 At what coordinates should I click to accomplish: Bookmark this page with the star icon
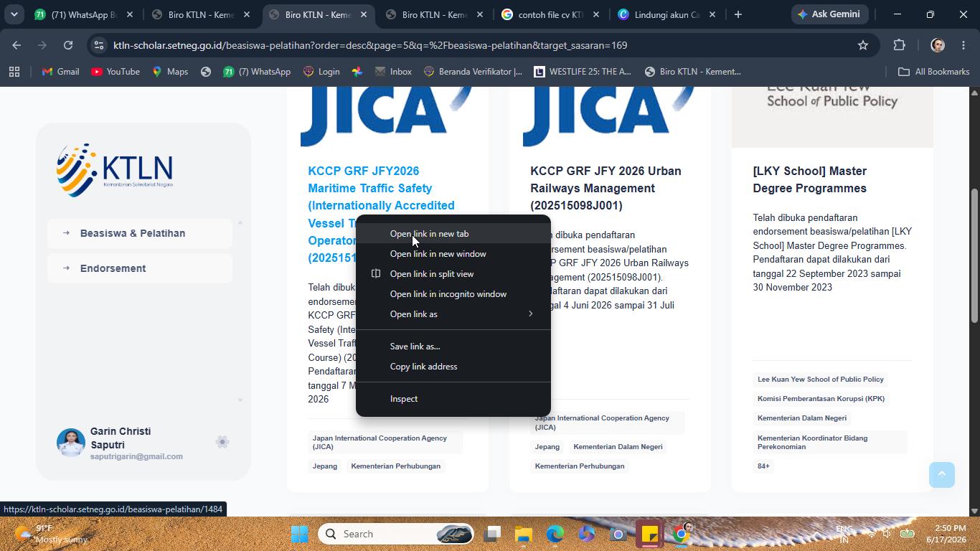pyautogui.click(x=863, y=45)
